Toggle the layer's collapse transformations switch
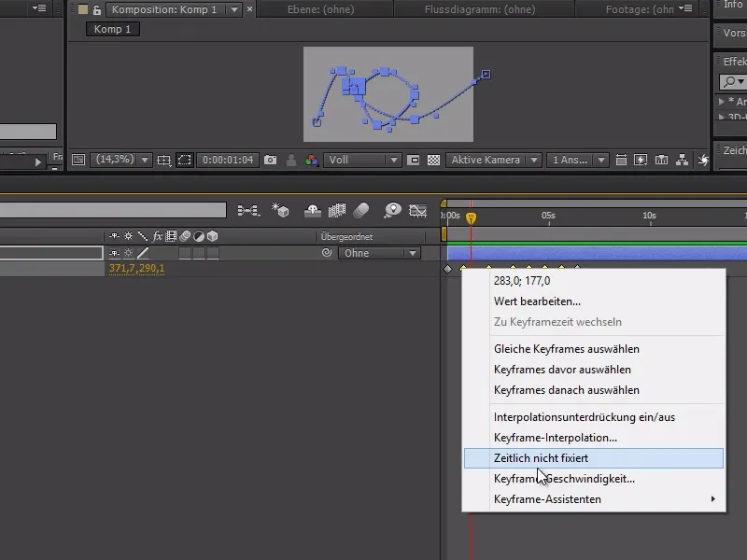The width and height of the screenshot is (747, 560). [129, 253]
